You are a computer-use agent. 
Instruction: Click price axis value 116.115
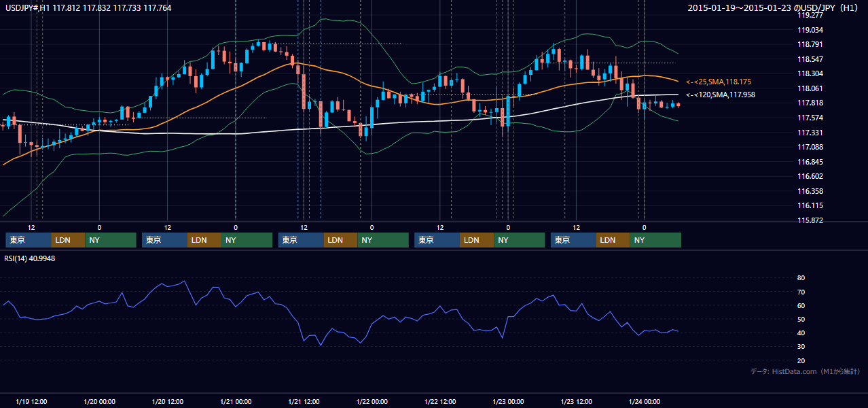810,205
